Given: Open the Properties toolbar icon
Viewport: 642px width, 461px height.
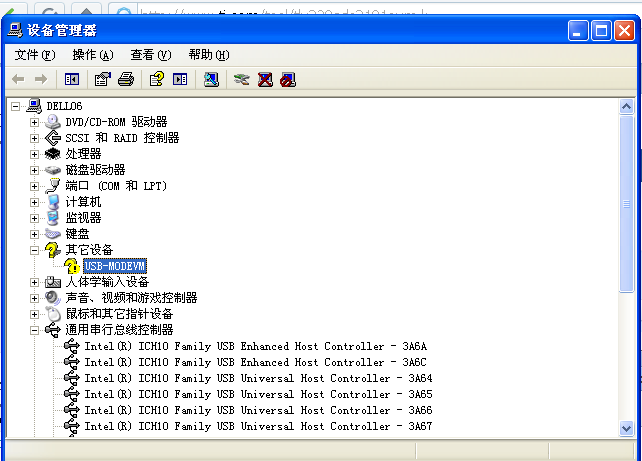Looking at the screenshot, I should pyautogui.click(x=102, y=79).
